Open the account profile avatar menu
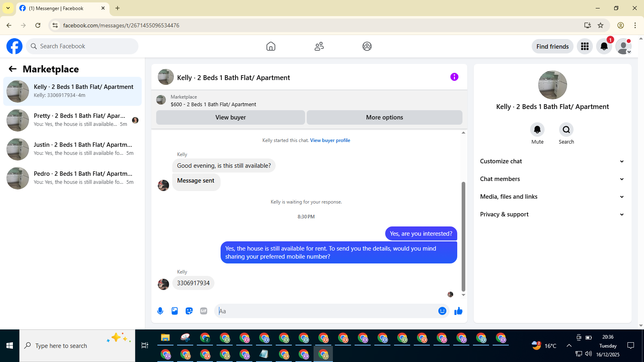The height and width of the screenshot is (362, 644). coord(623,46)
